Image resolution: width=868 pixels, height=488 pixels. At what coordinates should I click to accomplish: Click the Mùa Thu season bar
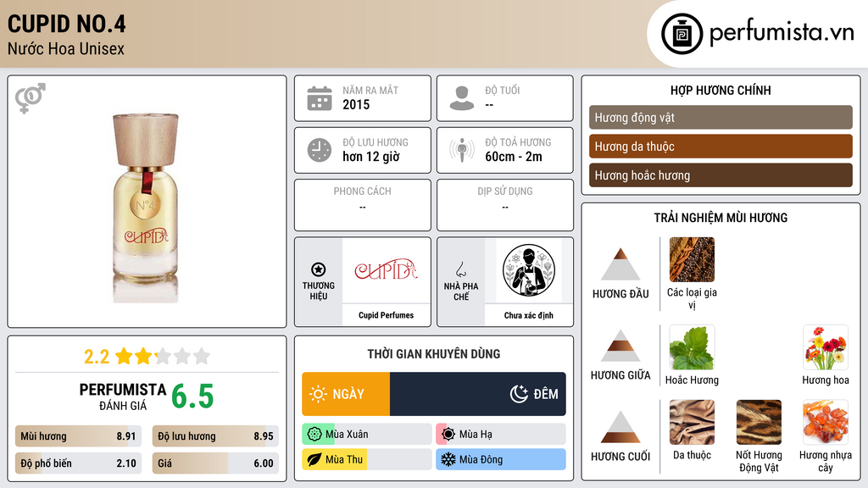367,459
